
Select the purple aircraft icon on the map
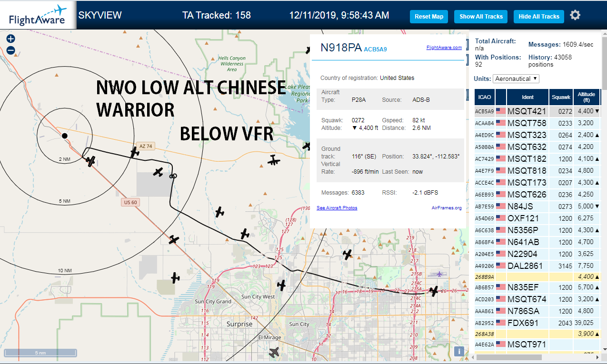[x=438, y=274]
